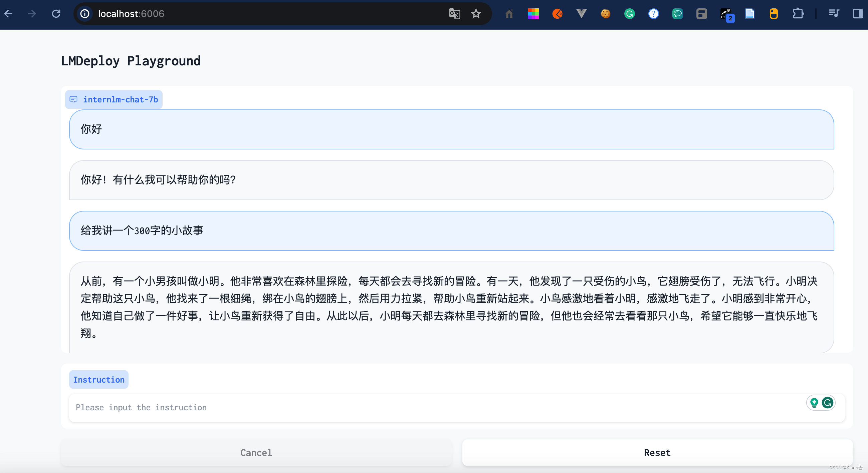Open the cookie extension

click(606, 14)
